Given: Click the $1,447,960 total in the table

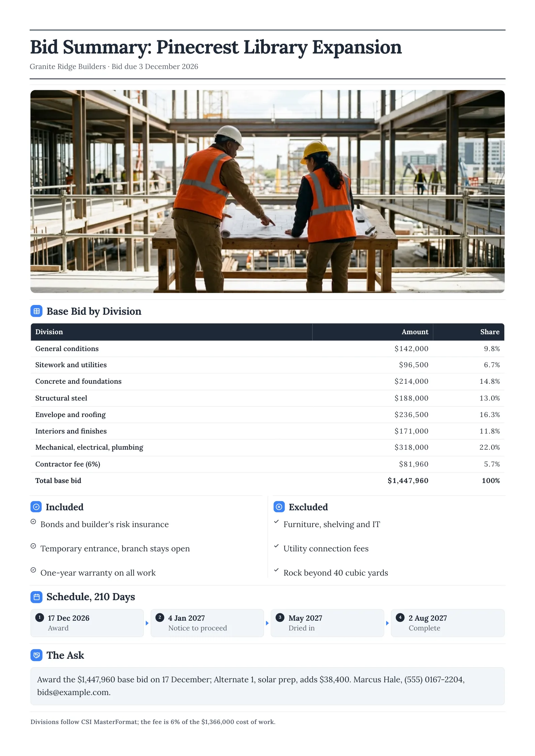Looking at the screenshot, I should coord(408,481).
